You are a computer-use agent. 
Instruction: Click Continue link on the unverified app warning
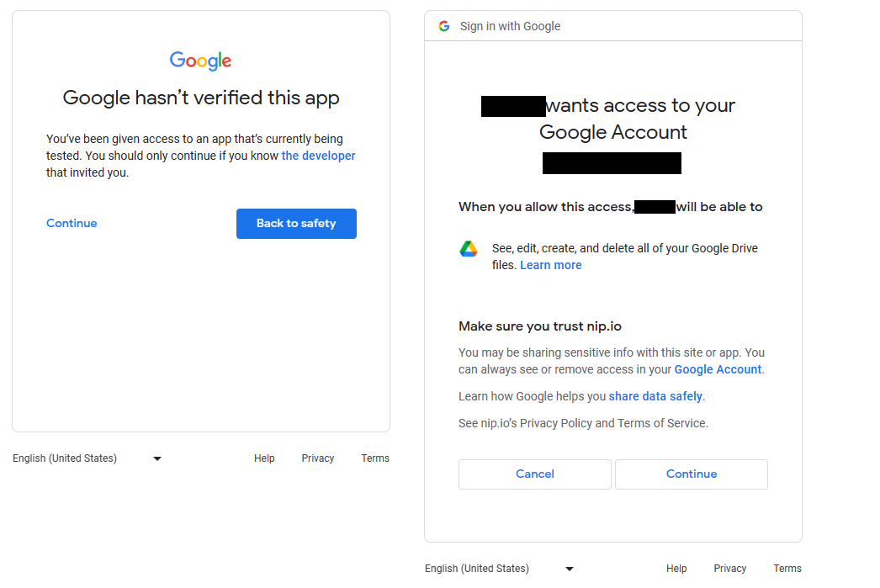(72, 223)
